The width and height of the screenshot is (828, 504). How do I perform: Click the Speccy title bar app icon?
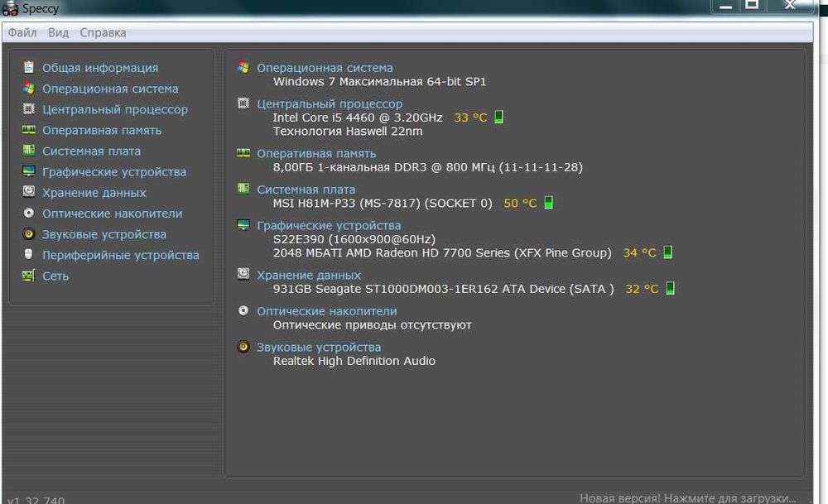pyautogui.click(x=10, y=8)
